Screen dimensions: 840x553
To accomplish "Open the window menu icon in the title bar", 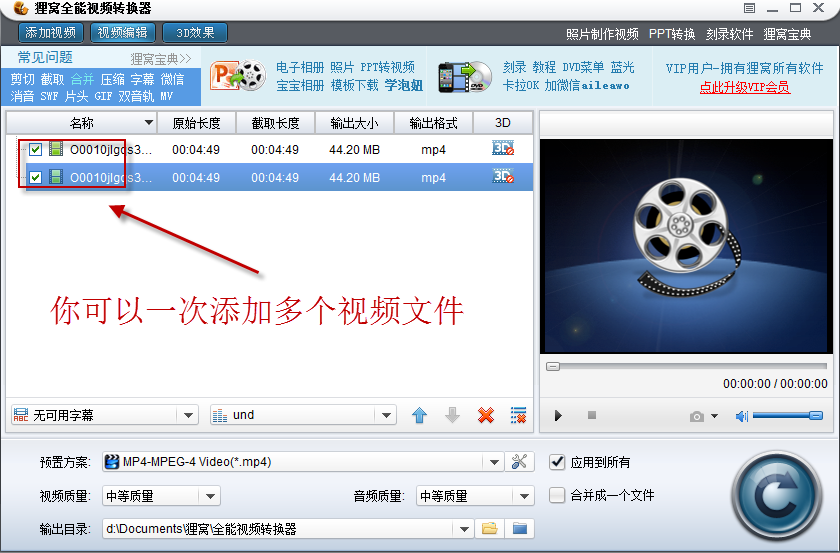I will click(749, 8).
